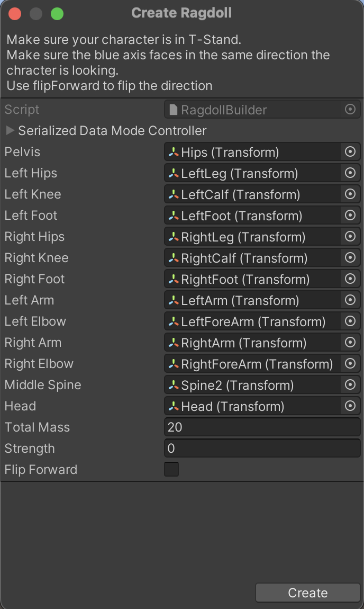Select the RightLeg Transform object field

pos(252,237)
